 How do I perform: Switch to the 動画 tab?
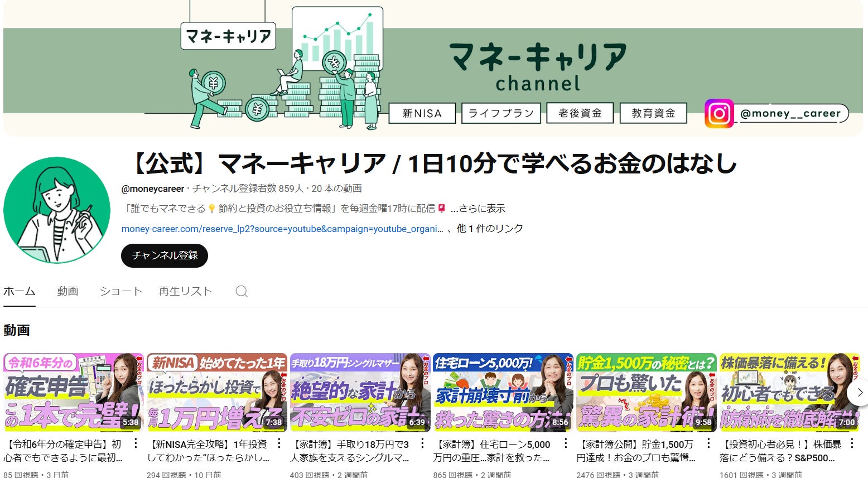pyautogui.click(x=67, y=291)
